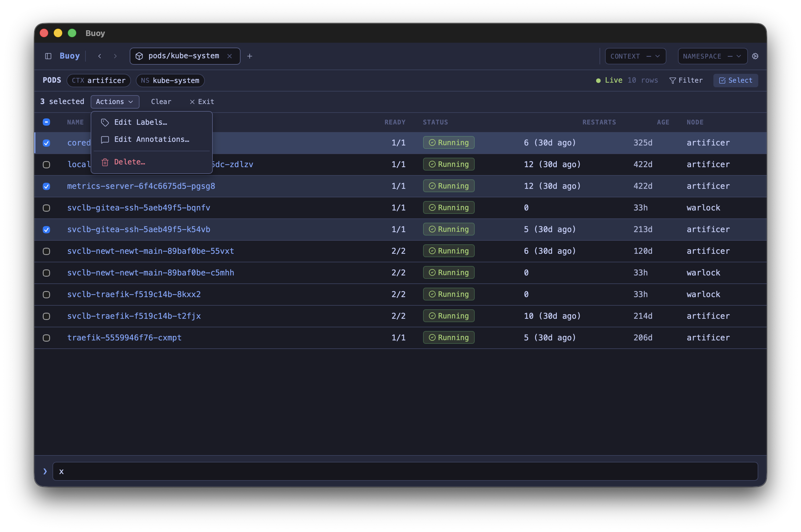Open settings gear icon
The height and width of the screenshot is (532, 801).
pos(755,56)
